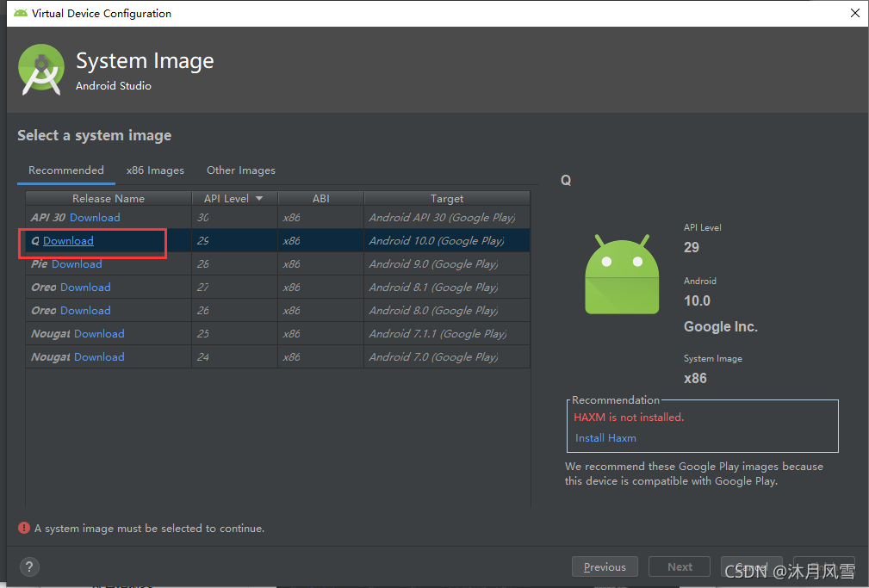Click the Previous button

[605, 567]
